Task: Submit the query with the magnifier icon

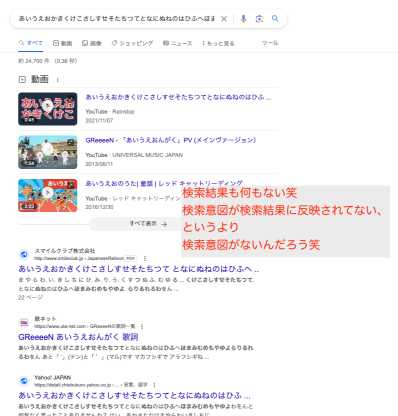Action: pyautogui.click(x=275, y=18)
